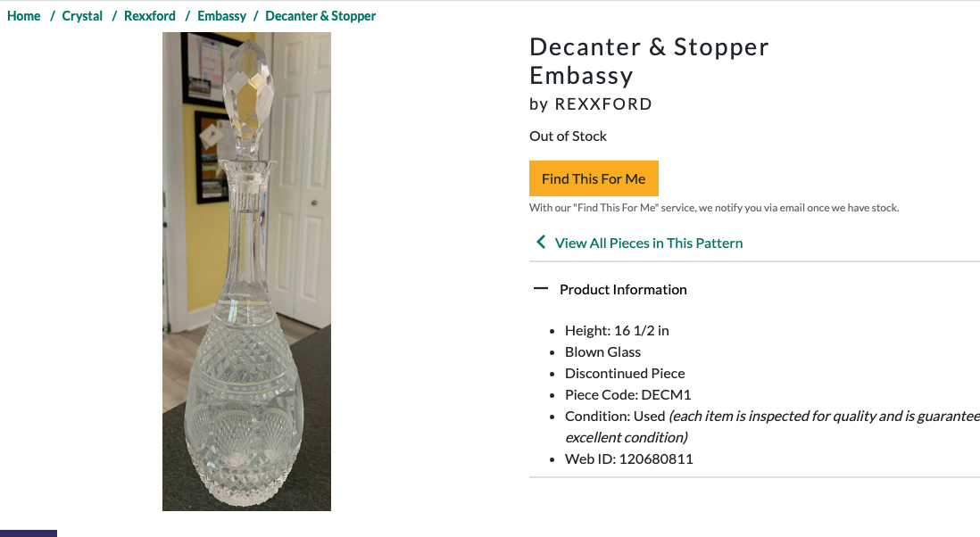
Task: Go to the Home breadcrumb link
Action: point(24,16)
